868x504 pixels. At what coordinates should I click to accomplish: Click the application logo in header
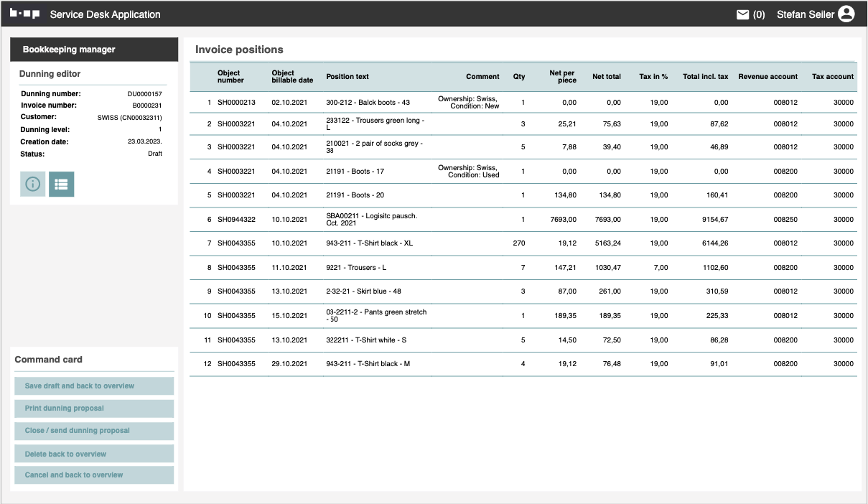24,14
